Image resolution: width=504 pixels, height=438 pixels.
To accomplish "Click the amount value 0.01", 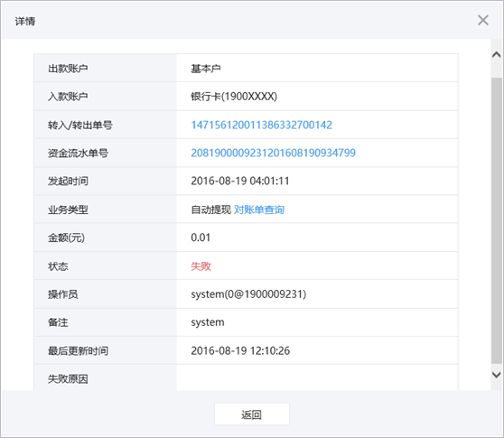I will tap(201, 238).
